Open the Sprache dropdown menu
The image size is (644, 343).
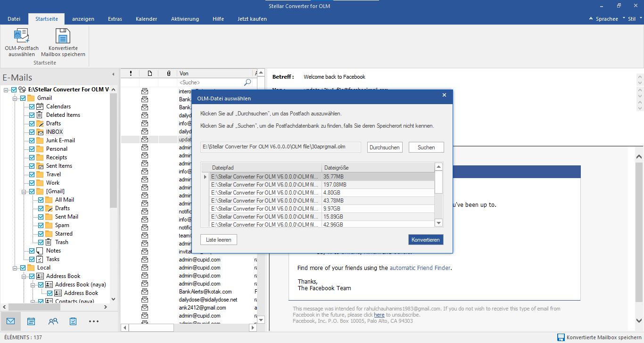pos(607,19)
